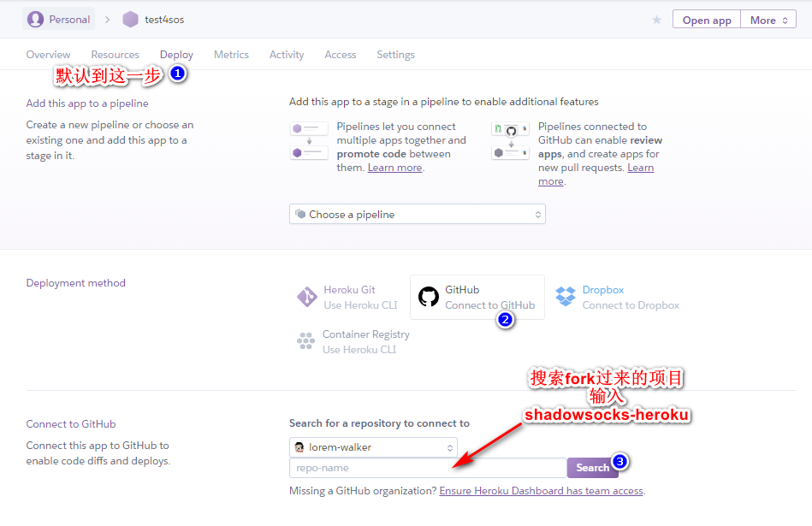Open Ensure Heroku Dashboard has team access link
The width and height of the screenshot is (812, 526).
pos(541,491)
